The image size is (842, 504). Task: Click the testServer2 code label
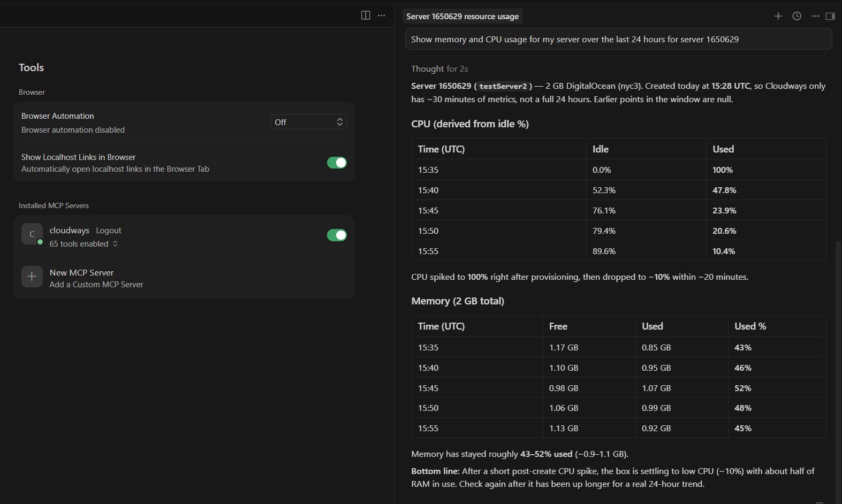[503, 86]
